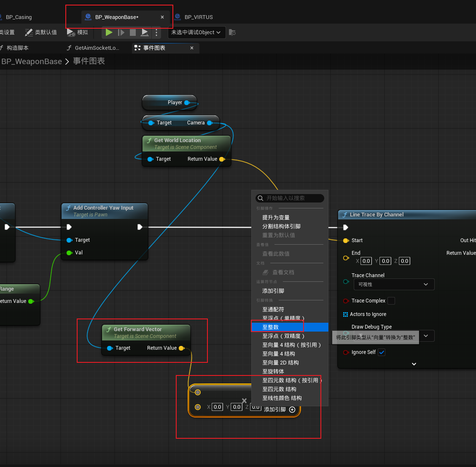
Task: Click Get Forward Vector Target pin
Action: (110, 348)
